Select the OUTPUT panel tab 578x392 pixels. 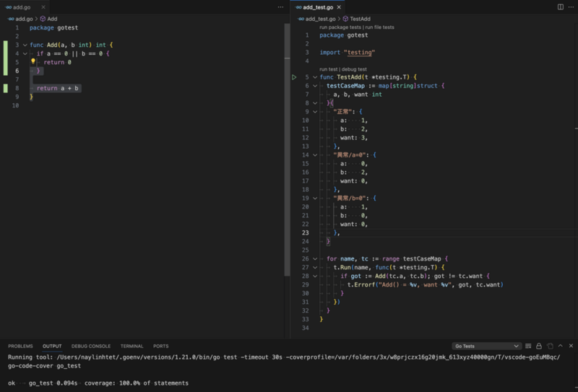coord(52,346)
